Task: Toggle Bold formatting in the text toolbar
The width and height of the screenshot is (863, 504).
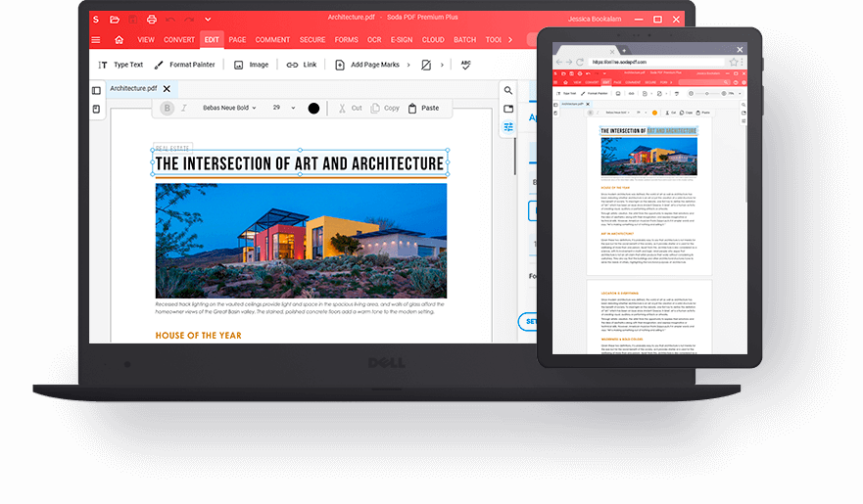Action: tap(168, 108)
